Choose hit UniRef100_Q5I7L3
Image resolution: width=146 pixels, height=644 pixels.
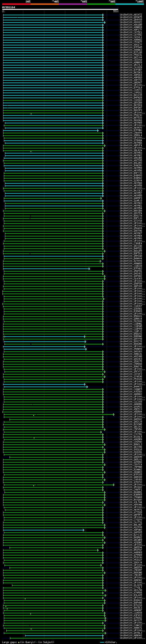[x=131, y=65]
